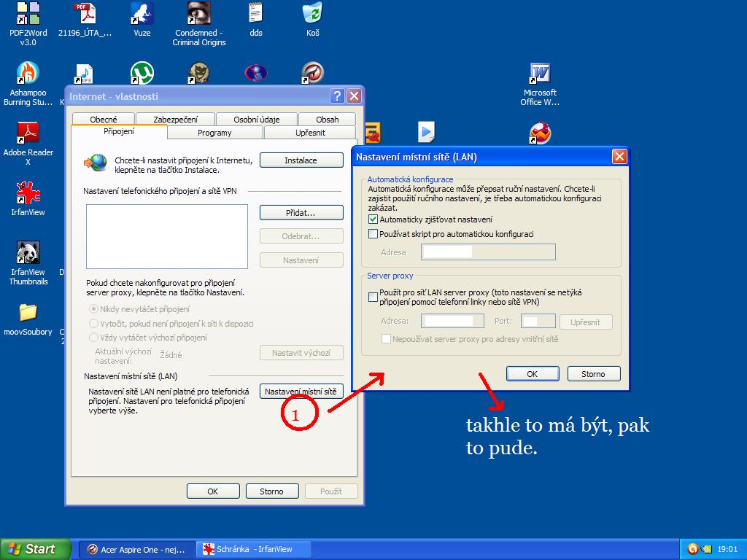Image resolution: width=747 pixels, height=560 pixels.
Task: Click the red swirl icon in desktop top row
Action: click(x=313, y=73)
